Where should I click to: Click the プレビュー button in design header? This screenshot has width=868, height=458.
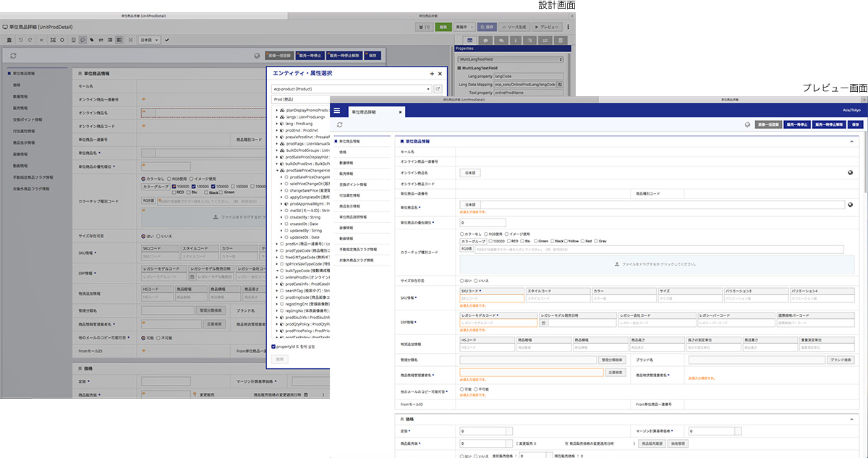[x=549, y=27]
